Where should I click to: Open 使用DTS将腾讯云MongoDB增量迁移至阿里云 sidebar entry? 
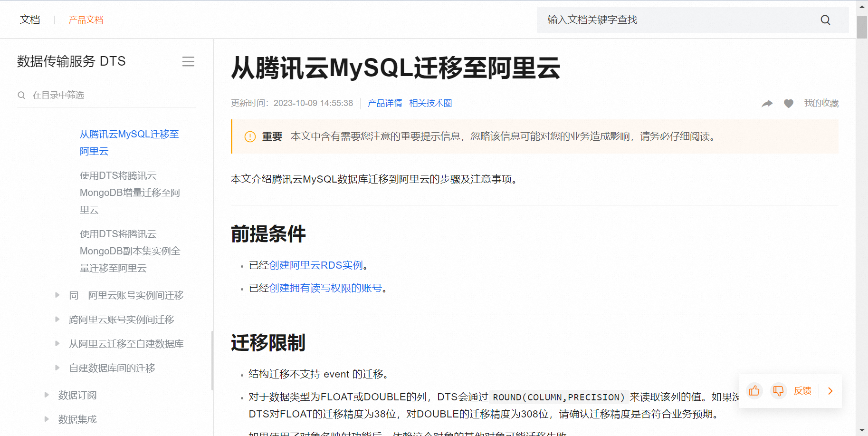pyautogui.click(x=130, y=193)
